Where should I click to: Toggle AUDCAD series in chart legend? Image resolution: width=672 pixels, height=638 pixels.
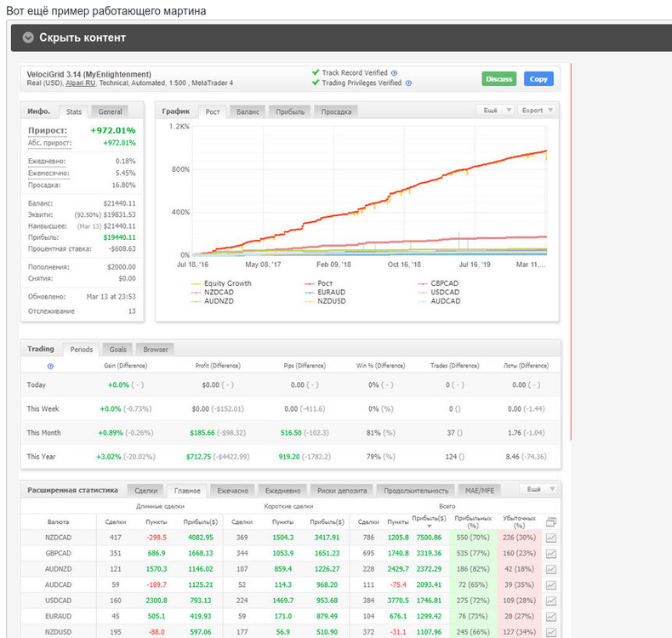[439, 301]
